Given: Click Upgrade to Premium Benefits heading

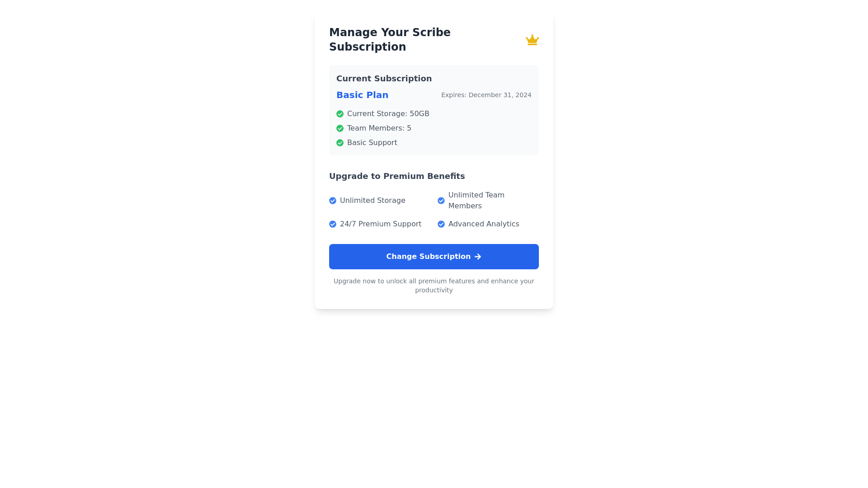Looking at the screenshot, I should tap(397, 176).
